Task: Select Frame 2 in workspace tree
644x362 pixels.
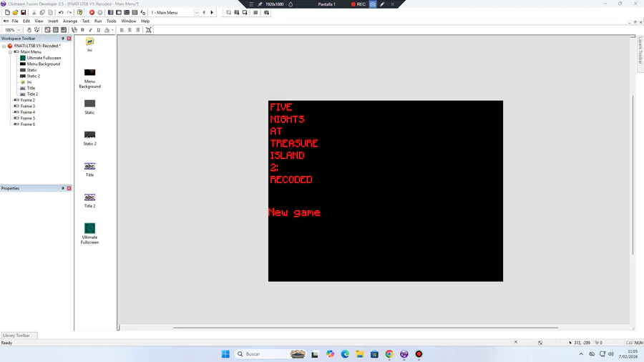Action: tap(27, 100)
